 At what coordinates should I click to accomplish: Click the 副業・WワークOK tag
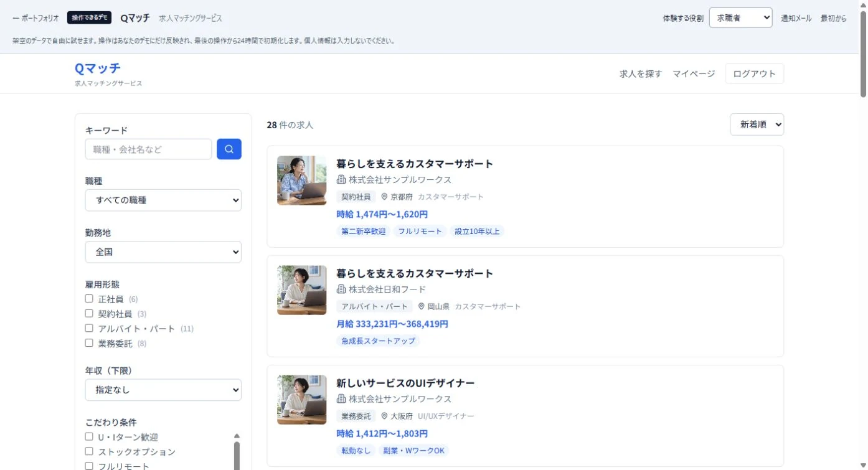(x=413, y=451)
